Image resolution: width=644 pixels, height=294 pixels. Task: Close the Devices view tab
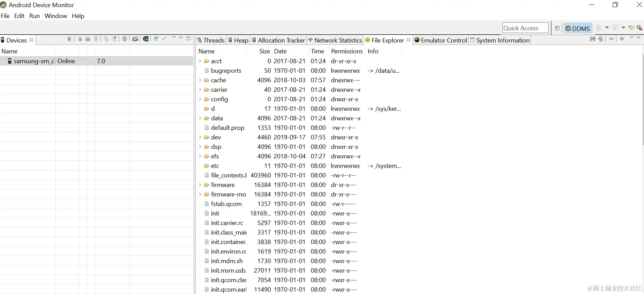pyautogui.click(x=31, y=40)
